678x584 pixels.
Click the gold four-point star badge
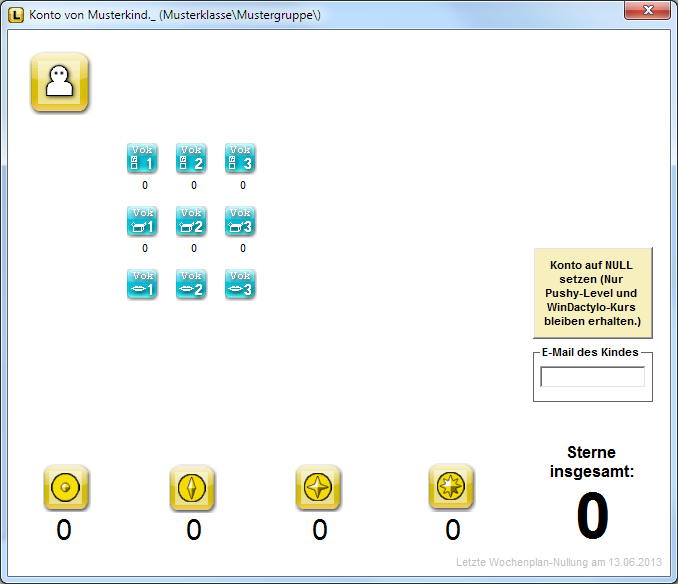[x=318, y=488]
